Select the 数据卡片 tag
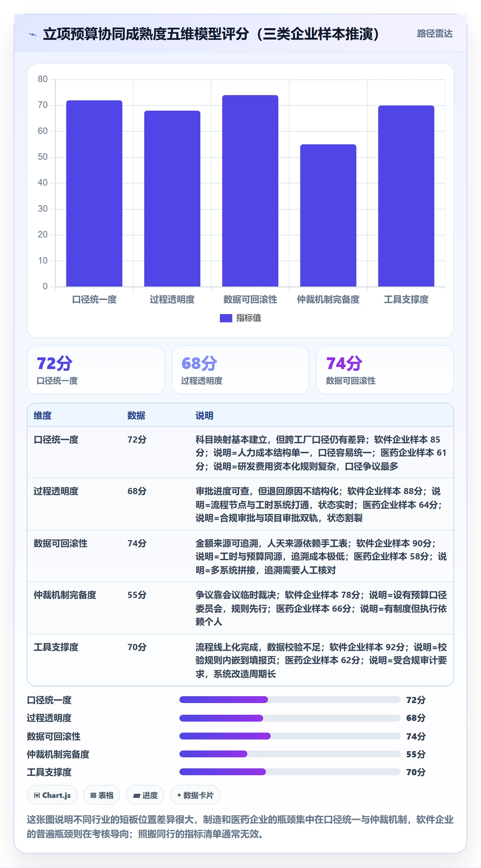The image size is (481, 868). click(x=195, y=795)
